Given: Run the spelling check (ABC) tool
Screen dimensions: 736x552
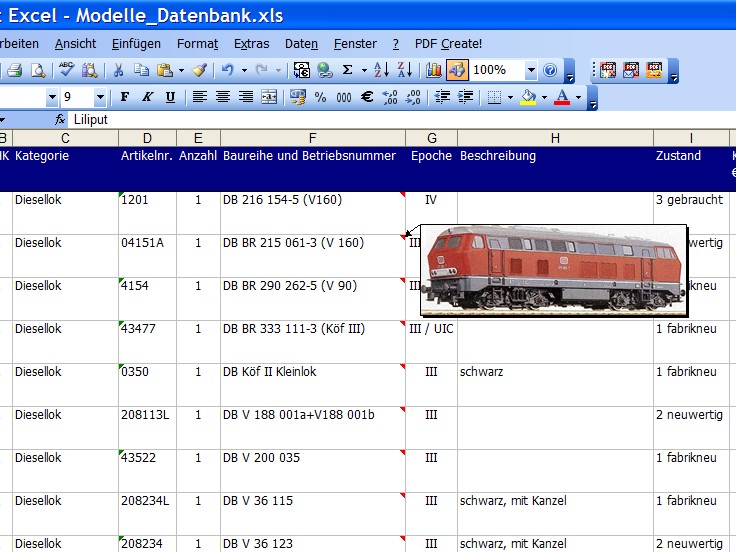Looking at the screenshot, I should (67, 70).
